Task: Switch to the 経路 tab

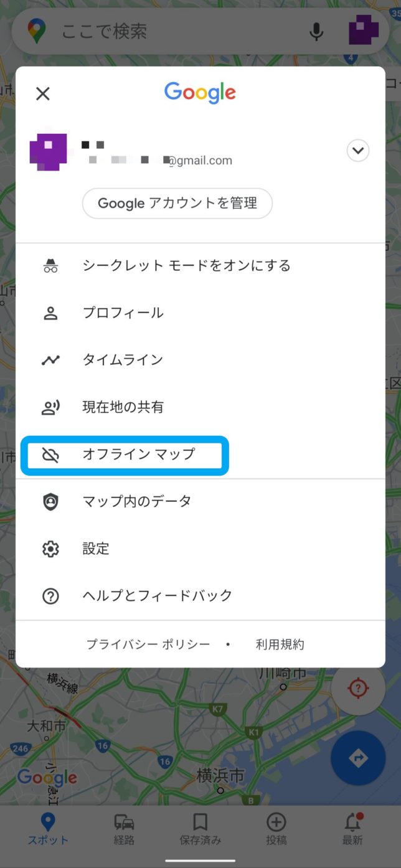Action: (x=124, y=829)
